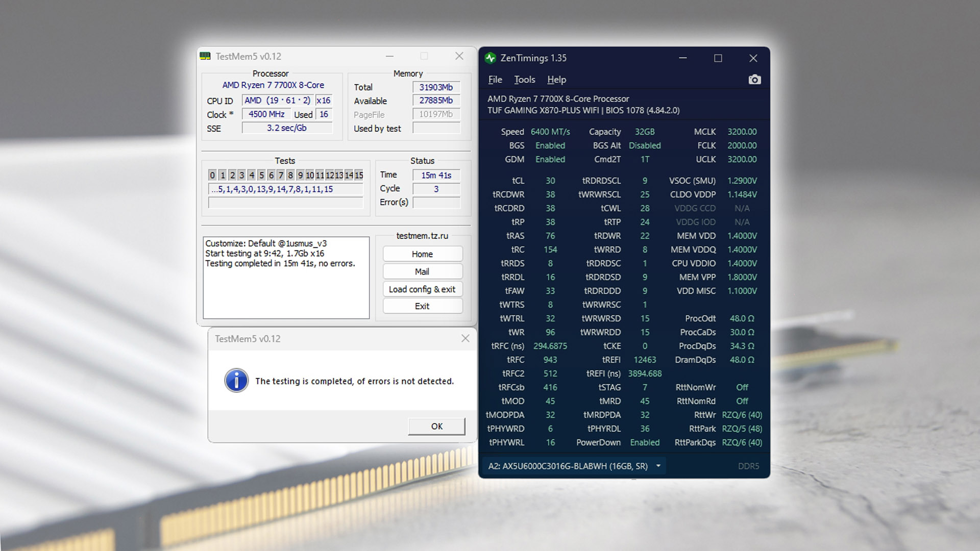Click the blue information icon in dialog
980x551 pixels.
coord(236,381)
